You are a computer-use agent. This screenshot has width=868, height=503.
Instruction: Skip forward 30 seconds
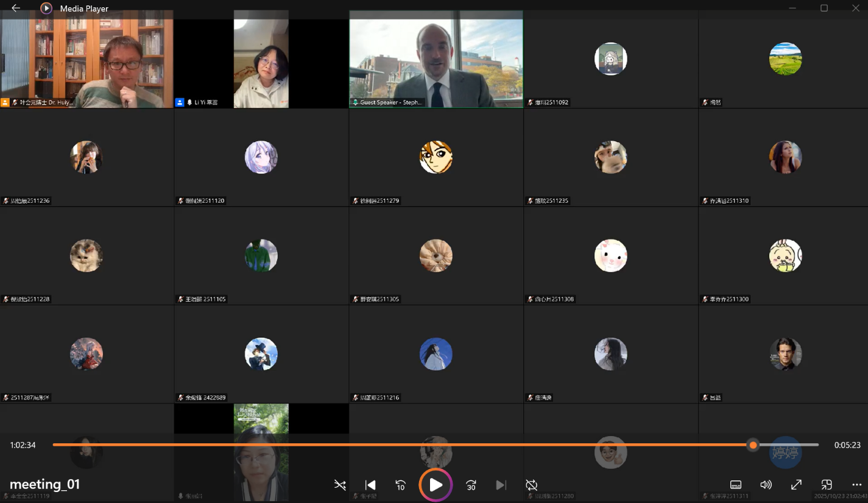coord(471,485)
